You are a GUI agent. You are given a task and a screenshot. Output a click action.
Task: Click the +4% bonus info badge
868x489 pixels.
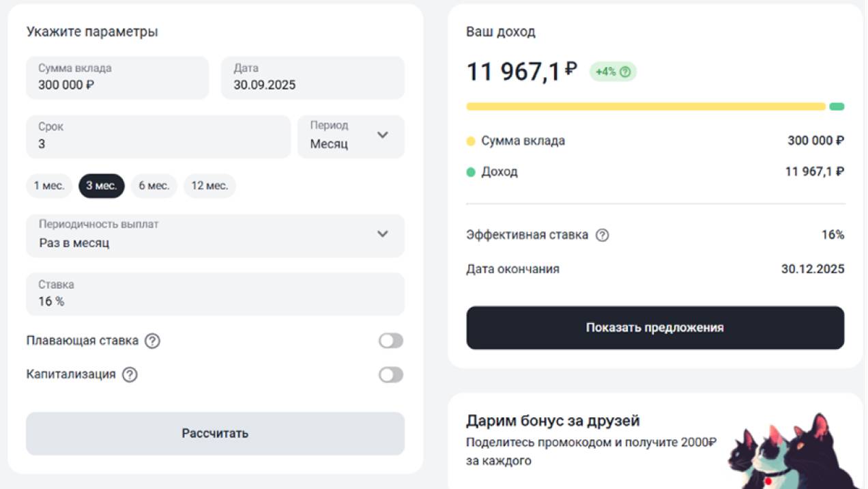point(612,72)
